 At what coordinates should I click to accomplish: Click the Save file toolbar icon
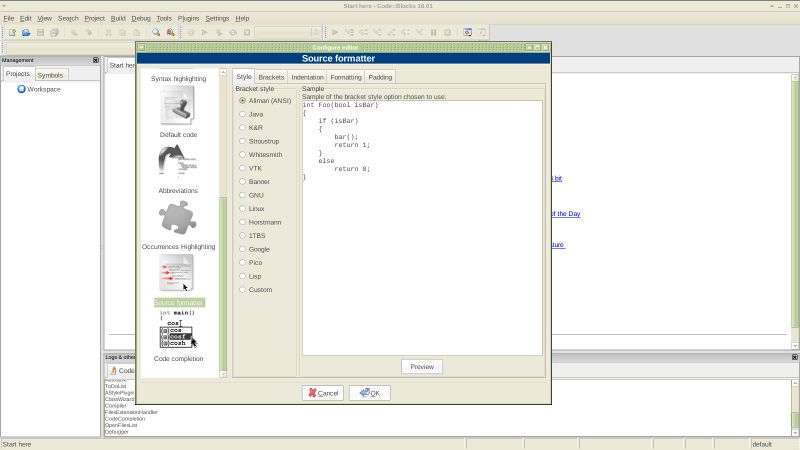click(40, 32)
